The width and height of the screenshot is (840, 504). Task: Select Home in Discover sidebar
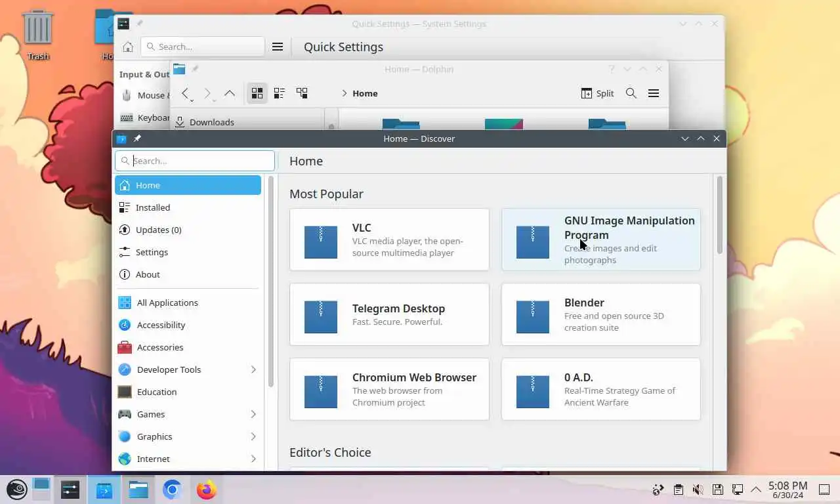pos(188,185)
